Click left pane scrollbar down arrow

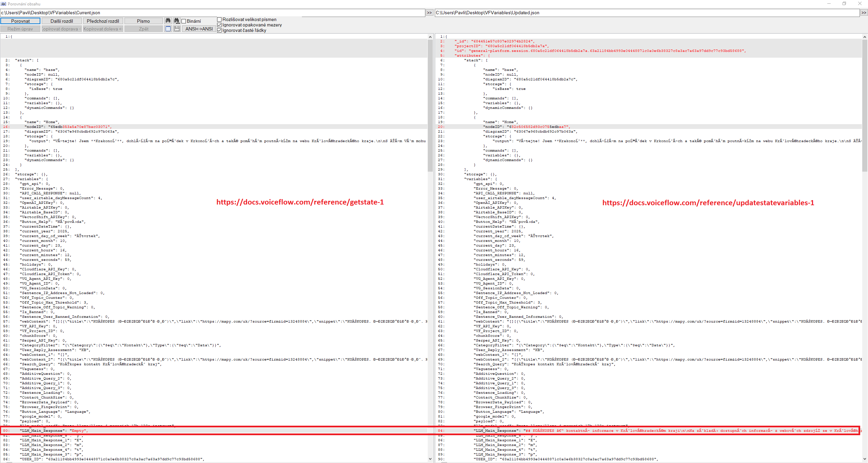430,459
